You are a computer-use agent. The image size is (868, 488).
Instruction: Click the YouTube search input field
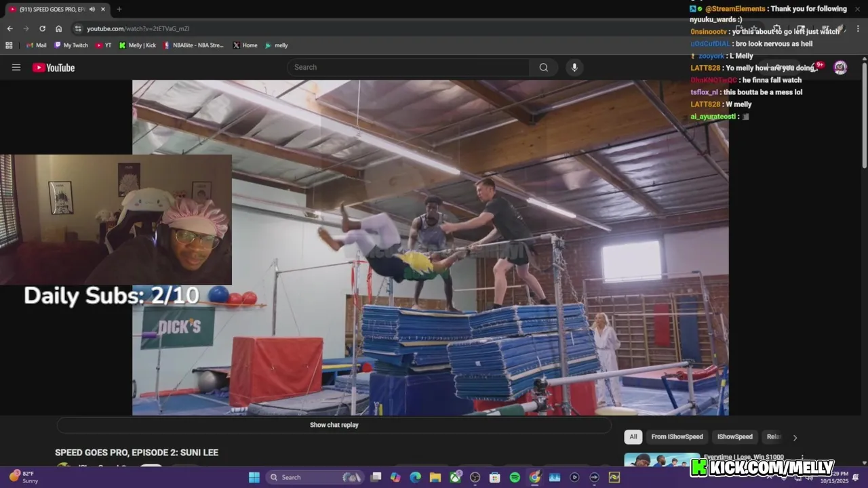[408, 67]
